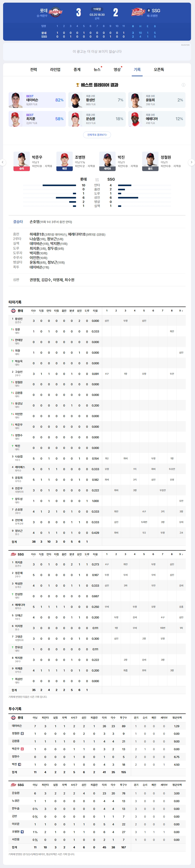
Task: Click next arrow of pitcher carousel
Action: [192, 162]
